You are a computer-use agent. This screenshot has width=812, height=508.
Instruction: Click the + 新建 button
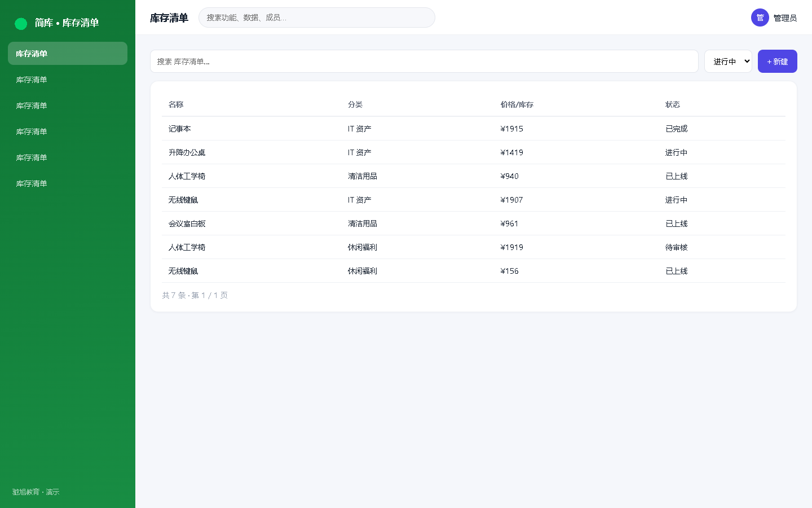pos(777,62)
